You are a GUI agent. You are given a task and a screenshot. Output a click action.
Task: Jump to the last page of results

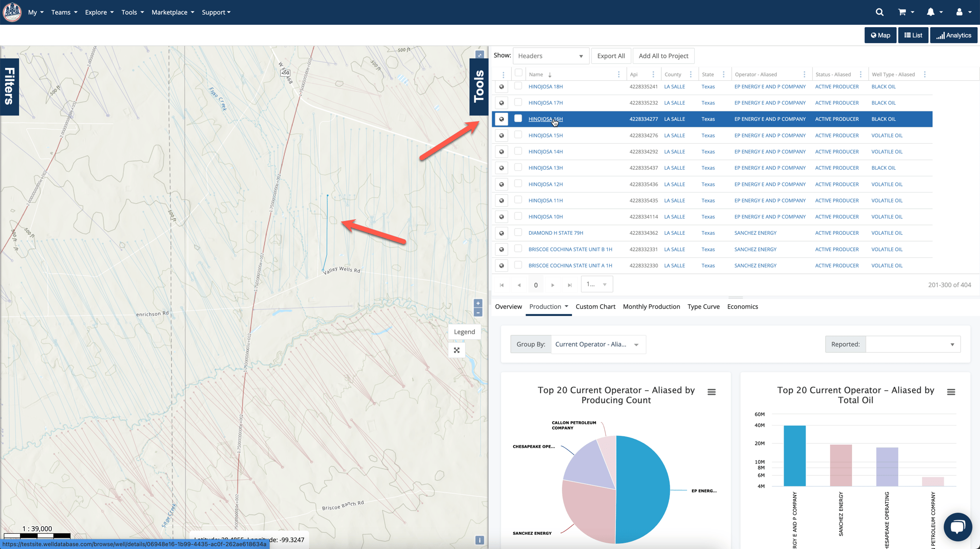(x=570, y=284)
